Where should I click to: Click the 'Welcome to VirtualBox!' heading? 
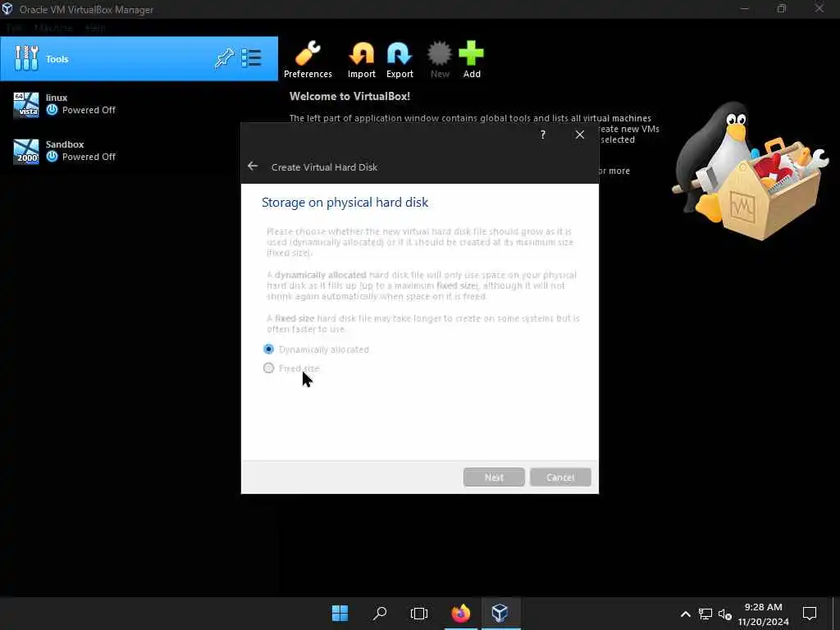click(349, 97)
